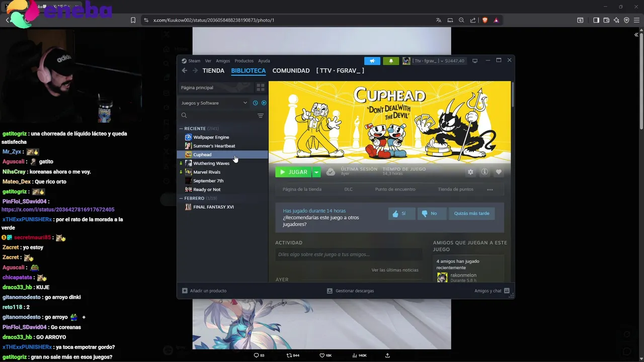Open TTV · FGRAV_ profile tab

(340, 71)
